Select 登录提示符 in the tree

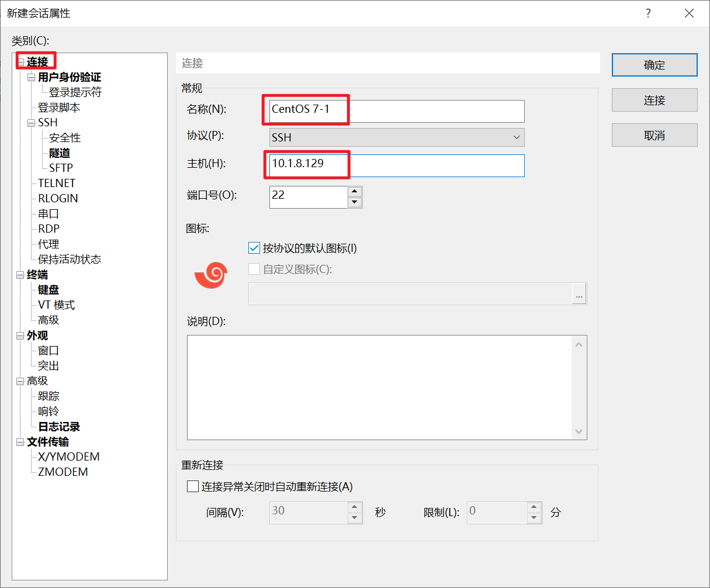point(75,92)
